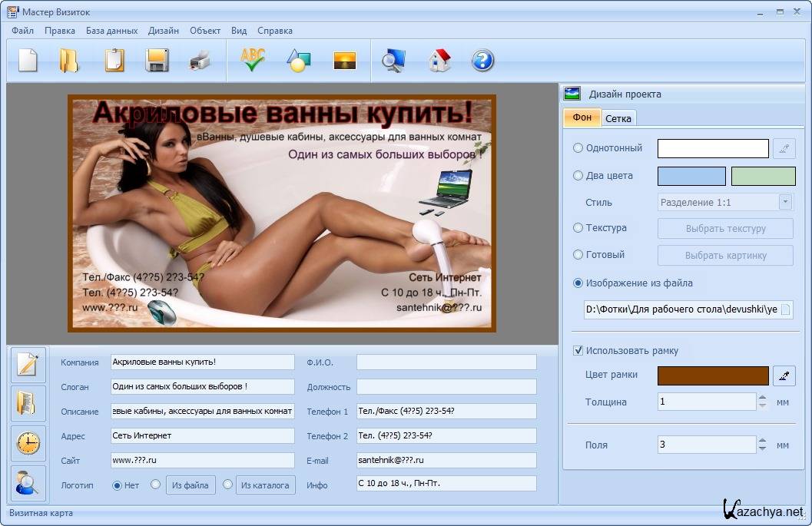812x526 pixels.
Task: Click the save floppy disk icon
Action: (157, 60)
